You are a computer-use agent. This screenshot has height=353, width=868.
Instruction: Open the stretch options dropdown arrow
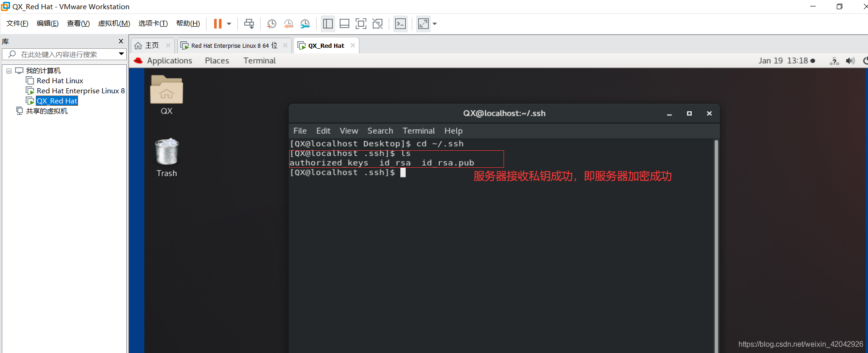point(435,23)
